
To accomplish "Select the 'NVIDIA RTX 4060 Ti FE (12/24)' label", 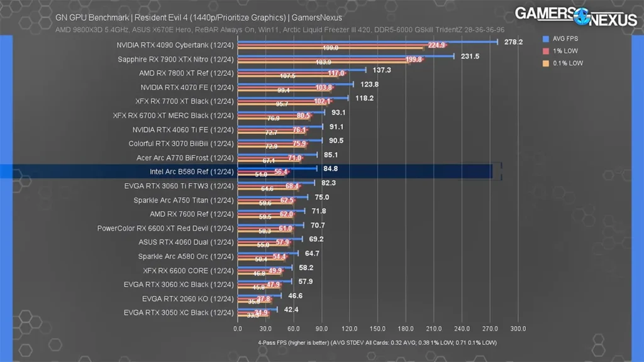I will pos(183,130).
